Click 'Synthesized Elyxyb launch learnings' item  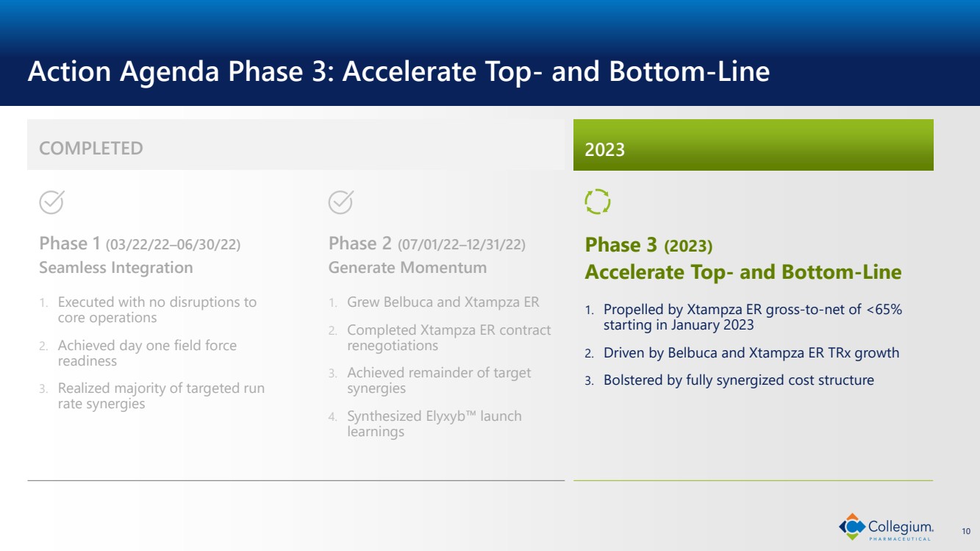click(x=434, y=424)
